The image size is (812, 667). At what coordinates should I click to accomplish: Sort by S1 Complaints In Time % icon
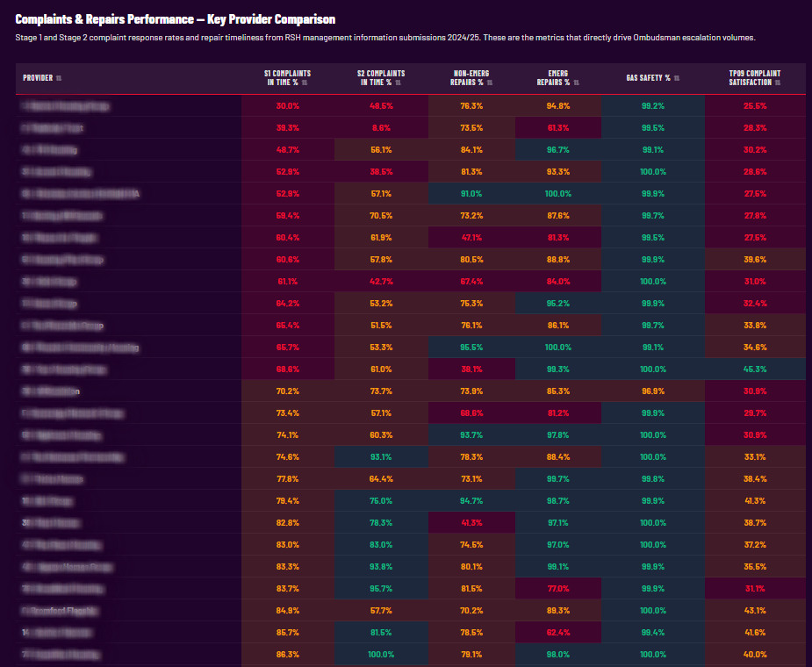pyautogui.click(x=305, y=82)
